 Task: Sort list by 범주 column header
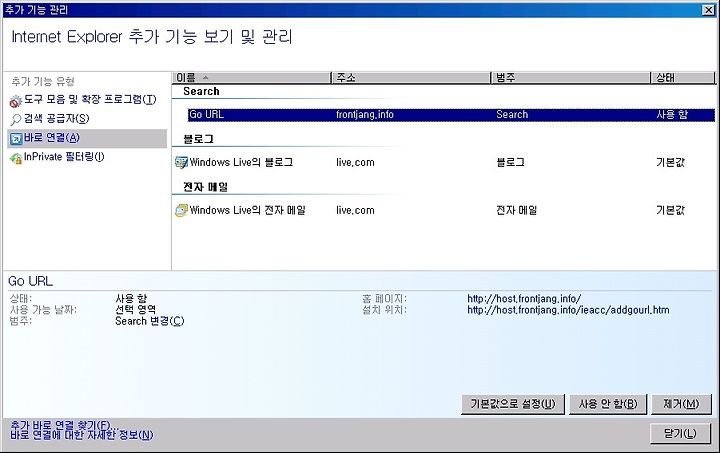tap(571, 78)
